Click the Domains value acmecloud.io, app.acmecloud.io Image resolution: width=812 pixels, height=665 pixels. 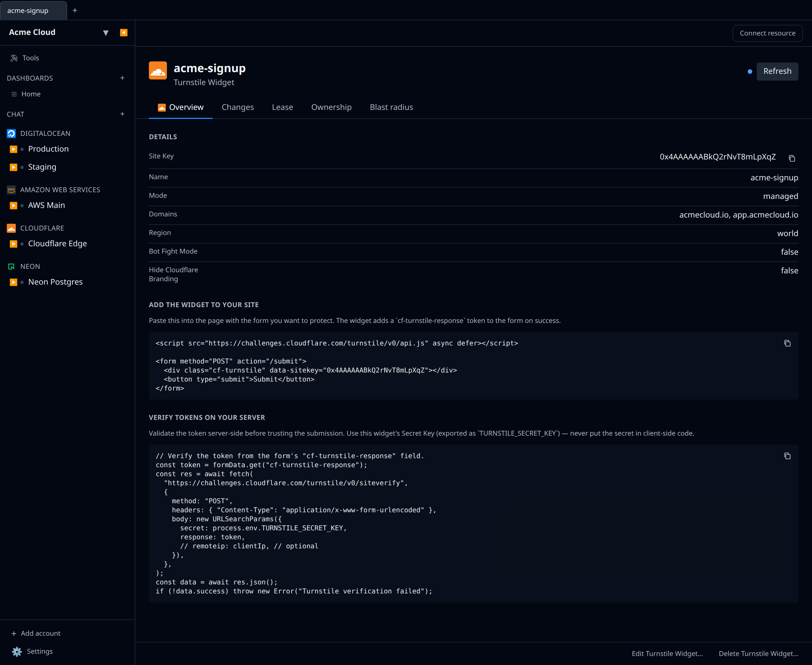pyautogui.click(x=738, y=215)
